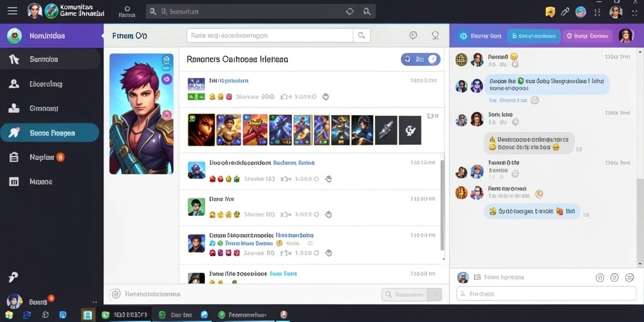Click the clock icon in the center panel header

pos(413,35)
